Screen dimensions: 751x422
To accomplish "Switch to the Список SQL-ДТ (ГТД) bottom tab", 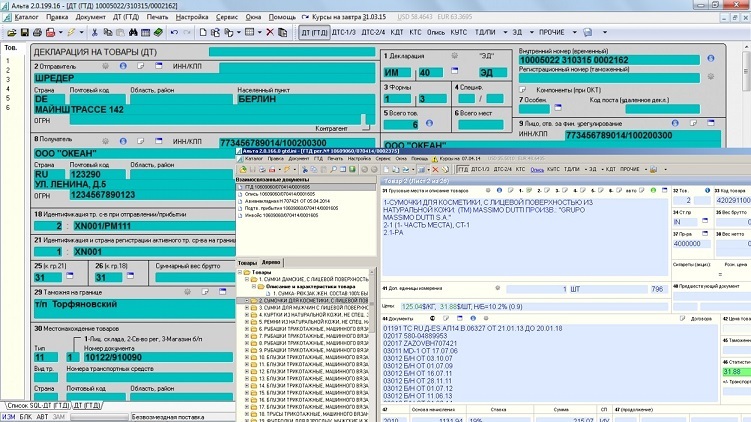I will (x=37, y=406).
